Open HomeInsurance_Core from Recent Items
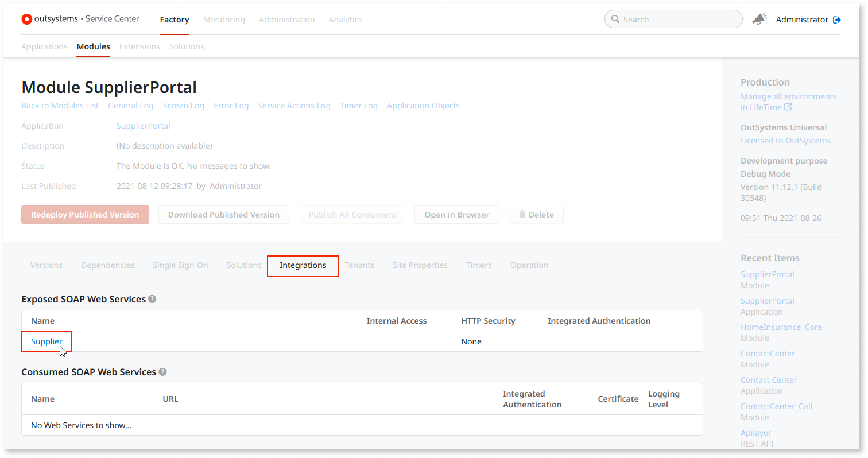The width and height of the screenshot is (868, 458). (x=781, y=327)
